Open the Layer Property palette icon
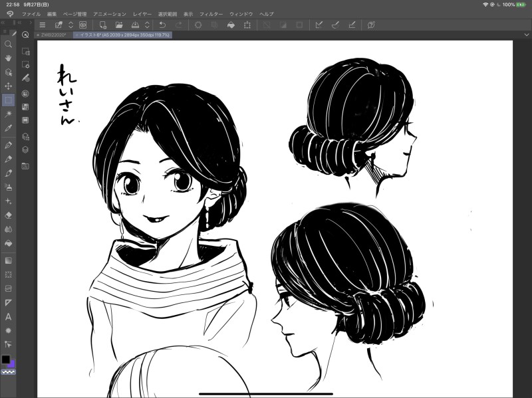Viewport: 532px width, 398px height. [x=25, y=137]
